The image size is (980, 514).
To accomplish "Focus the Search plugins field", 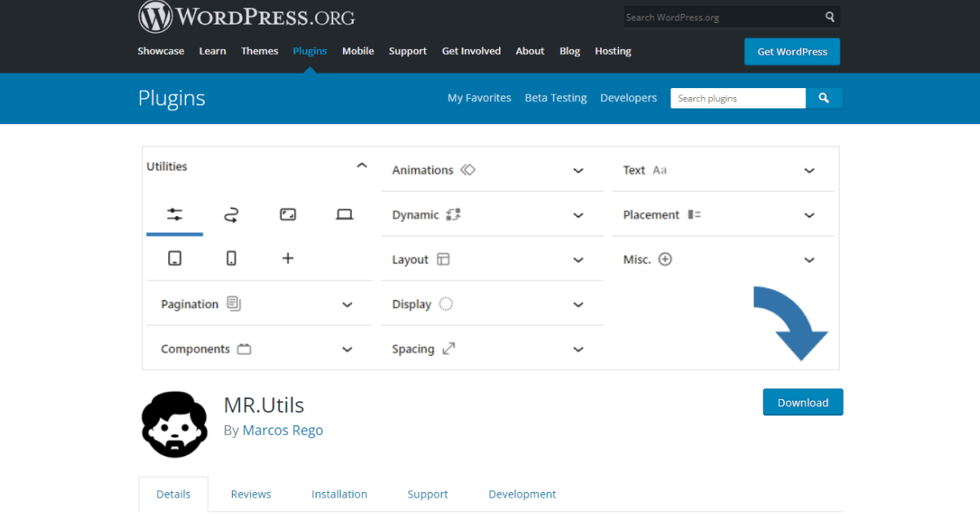I will [x=738, y=98].
